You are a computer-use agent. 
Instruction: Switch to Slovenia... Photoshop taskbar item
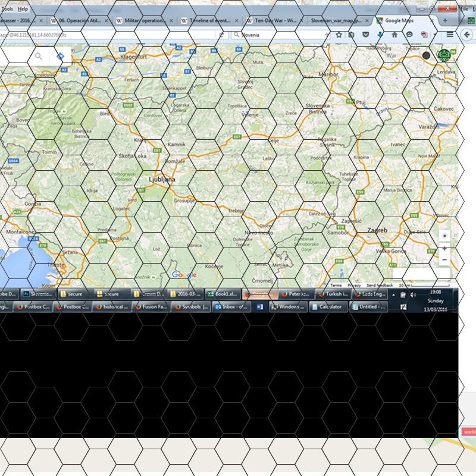pyautogui.click(x=38, y=294)
